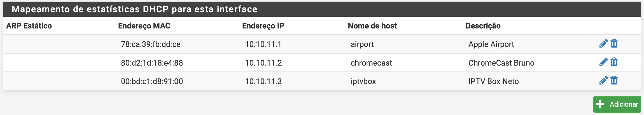This screenshot has height=115, width=644.
Task: Click the ChromeCast Bruno description
Action: click(501, 63)
